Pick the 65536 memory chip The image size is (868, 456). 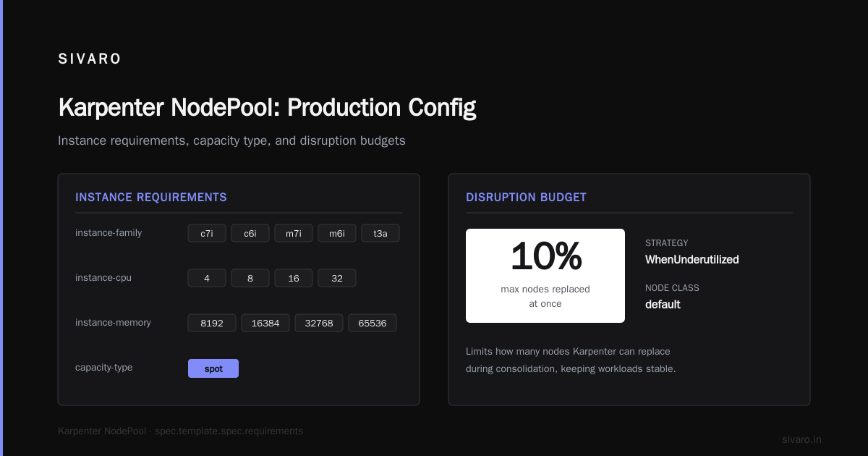[x=373, y=323]
